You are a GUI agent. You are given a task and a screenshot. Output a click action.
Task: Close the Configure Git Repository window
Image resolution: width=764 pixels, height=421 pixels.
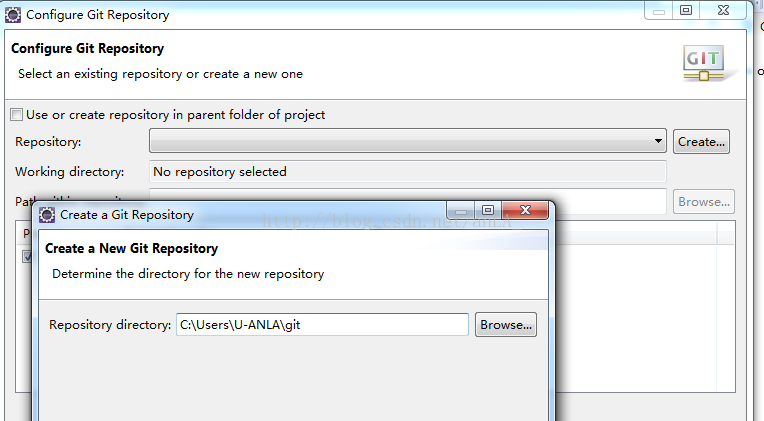tap(723, 10)
